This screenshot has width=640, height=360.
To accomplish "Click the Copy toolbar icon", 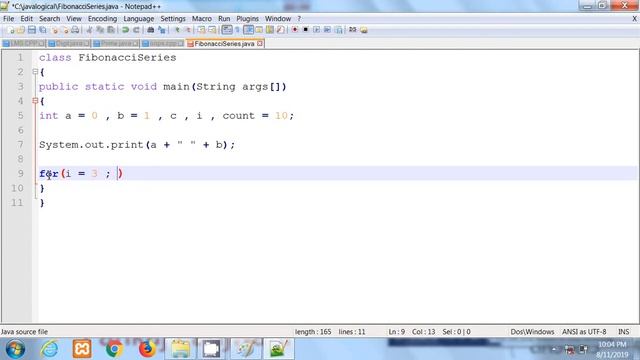I will pos(100,30).
